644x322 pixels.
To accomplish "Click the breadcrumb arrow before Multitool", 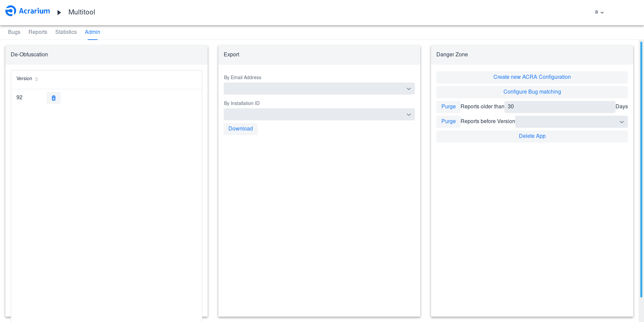I will point(59,12).
